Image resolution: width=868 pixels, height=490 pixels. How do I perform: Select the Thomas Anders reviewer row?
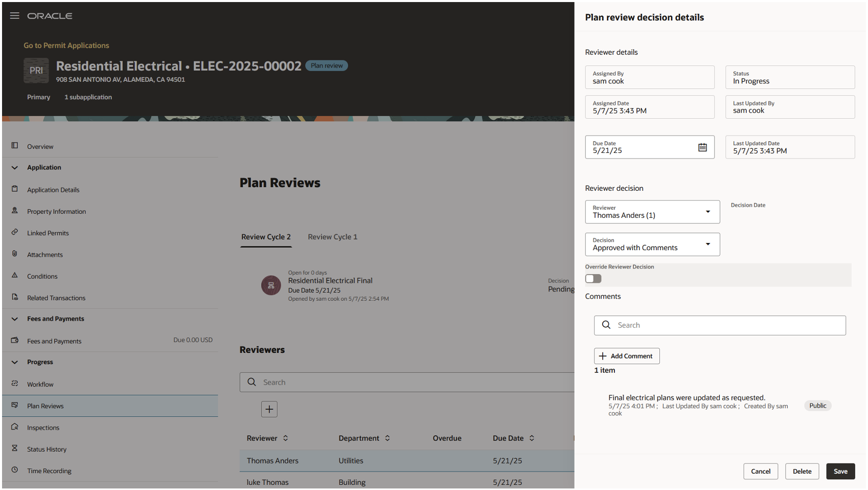click(x=407, y=461)
